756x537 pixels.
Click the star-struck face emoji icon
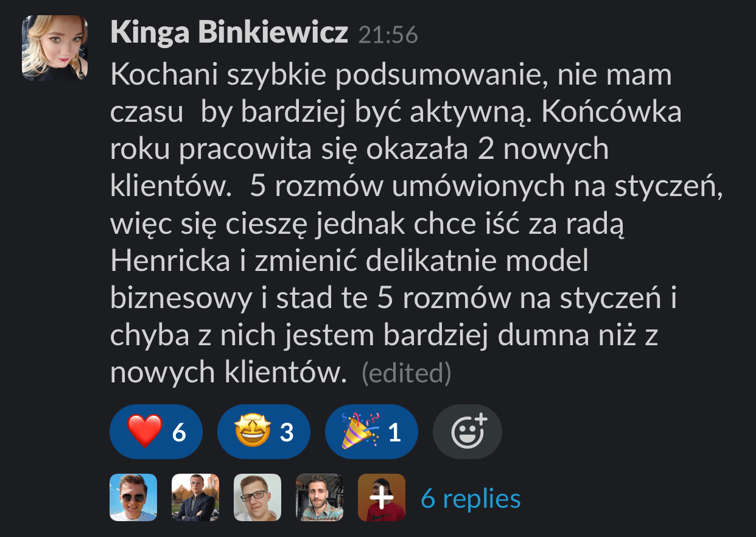click(x=253, y=432)
